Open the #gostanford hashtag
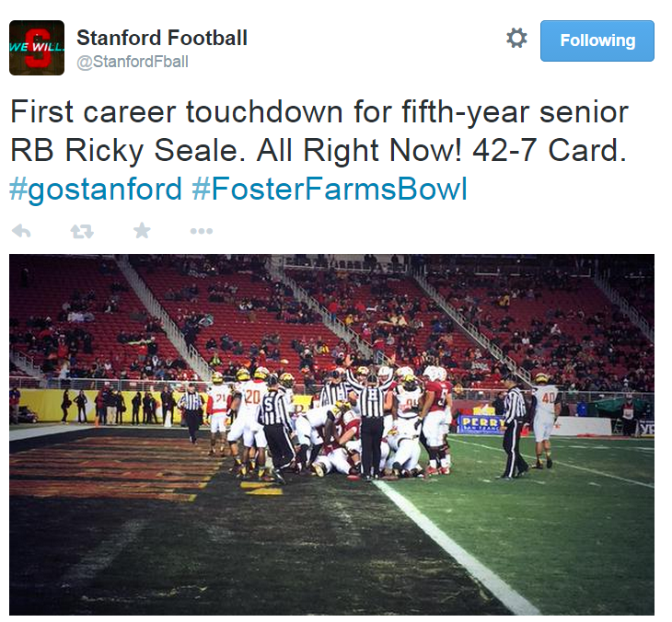The width and height of the screenshot is (672, 622). pos(96,190)
